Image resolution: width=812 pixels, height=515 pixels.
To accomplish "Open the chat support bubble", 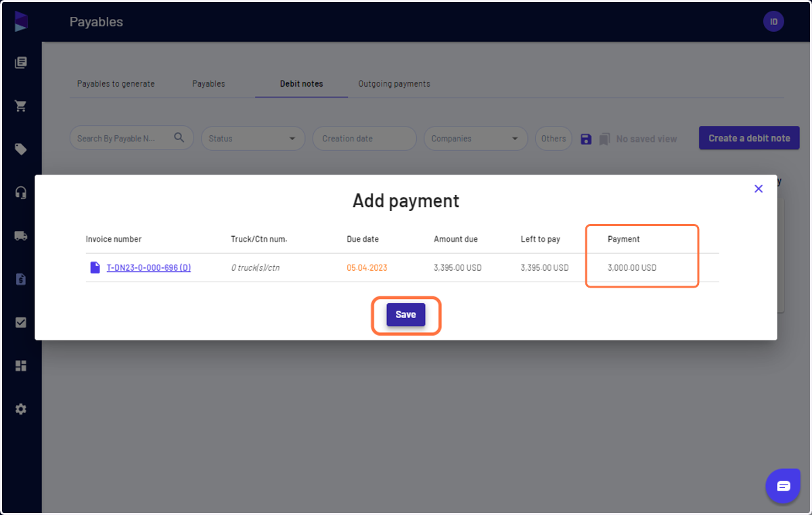I will point(783,485).
